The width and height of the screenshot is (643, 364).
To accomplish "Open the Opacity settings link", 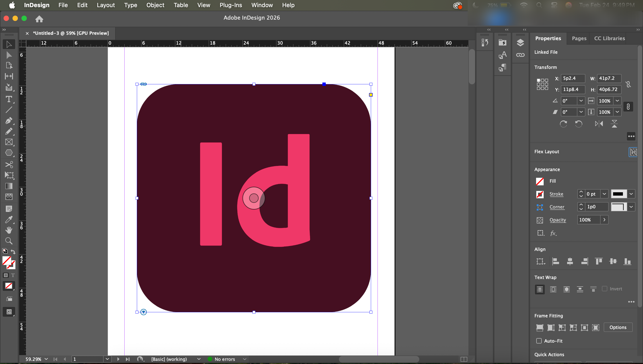I will click(557, 220).
